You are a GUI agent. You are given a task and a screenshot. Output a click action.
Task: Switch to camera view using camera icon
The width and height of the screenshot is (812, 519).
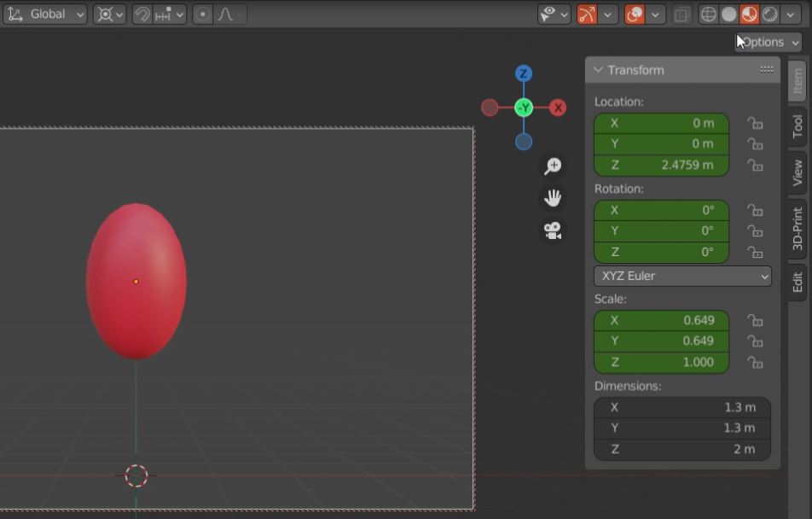tap(552, 230)
